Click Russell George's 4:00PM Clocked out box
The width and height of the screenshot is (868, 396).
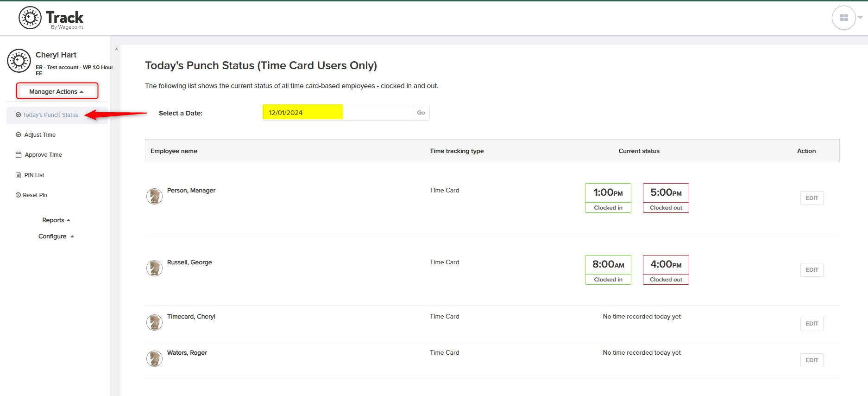(x=666, y=270)
